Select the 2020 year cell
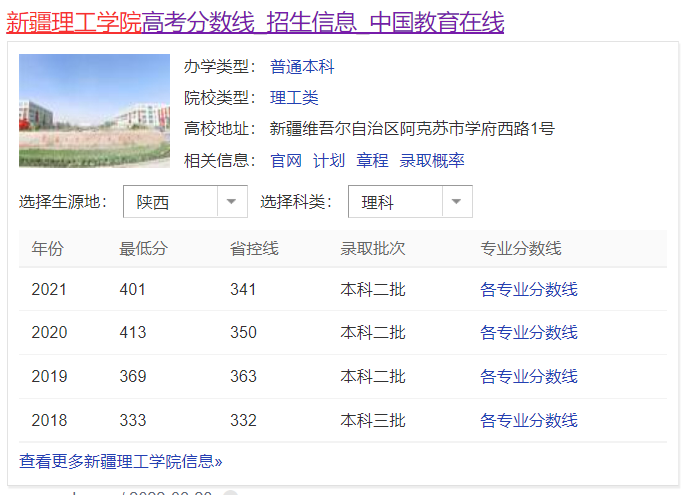Screen dimensions: 690x495 click(49, 332)
